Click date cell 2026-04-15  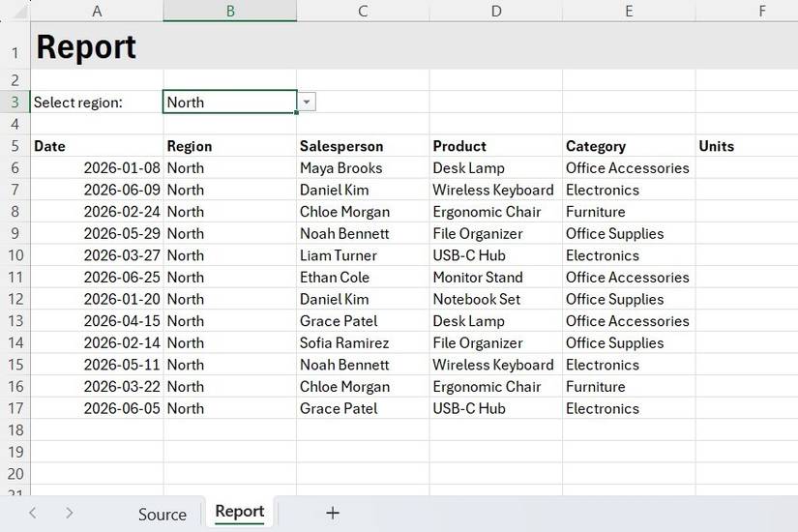coord(97,321)
